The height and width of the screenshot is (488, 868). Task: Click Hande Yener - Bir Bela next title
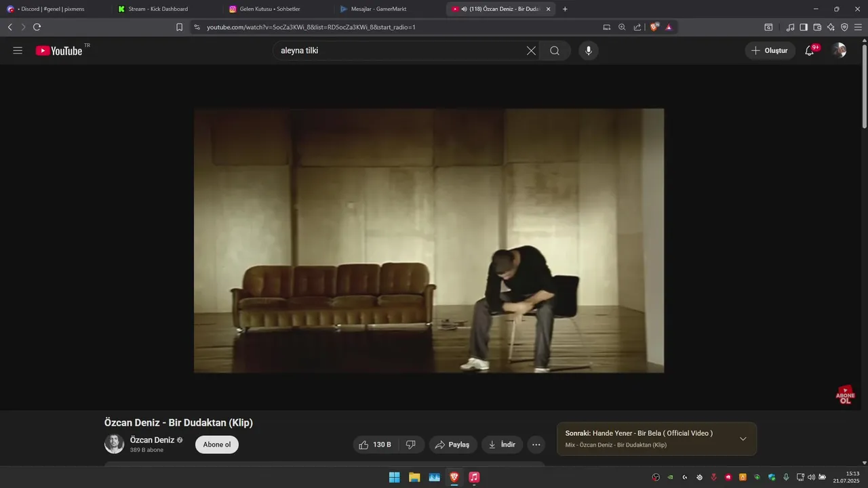pos(652,433)
